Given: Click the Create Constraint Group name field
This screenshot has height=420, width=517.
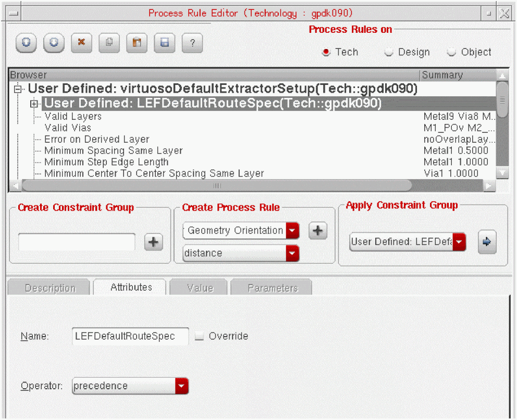Looking at the screenshot, I should click(x=77, y=242).
